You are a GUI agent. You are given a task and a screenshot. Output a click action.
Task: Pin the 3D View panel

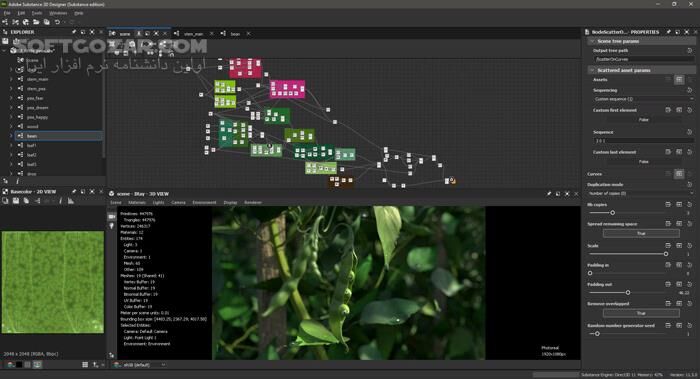click(549, 194)
